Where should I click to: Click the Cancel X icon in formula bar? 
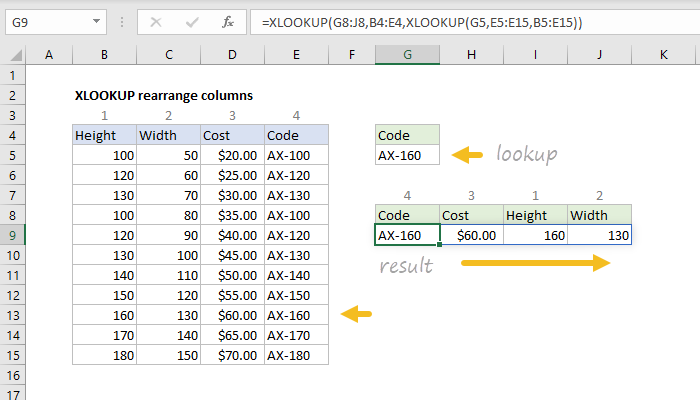click(153, 19)
